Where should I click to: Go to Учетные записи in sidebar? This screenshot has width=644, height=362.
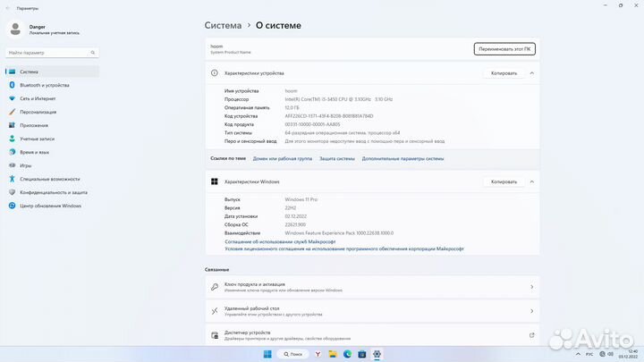[37, 139]
